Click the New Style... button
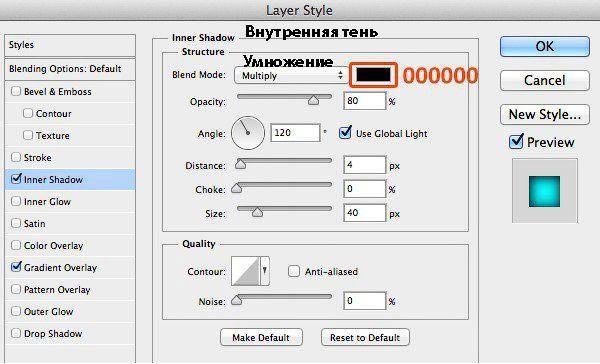 pyautogui.click(x=545, y=114)
